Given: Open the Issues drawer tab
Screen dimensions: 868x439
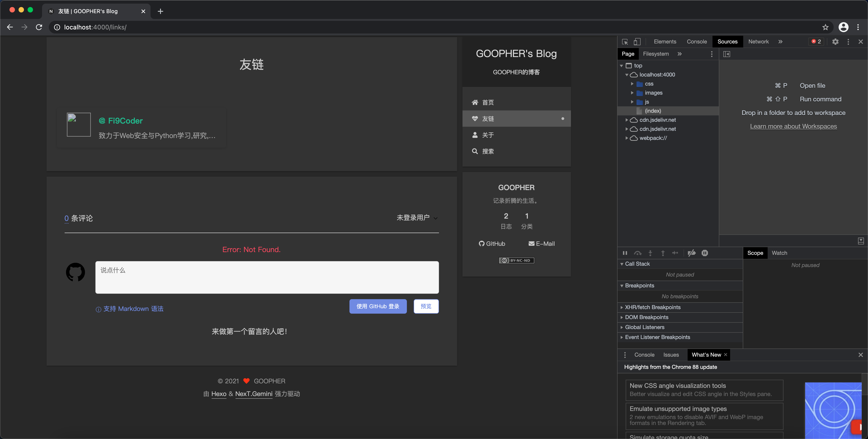Looking at the screenshot, I should (671, 355).
